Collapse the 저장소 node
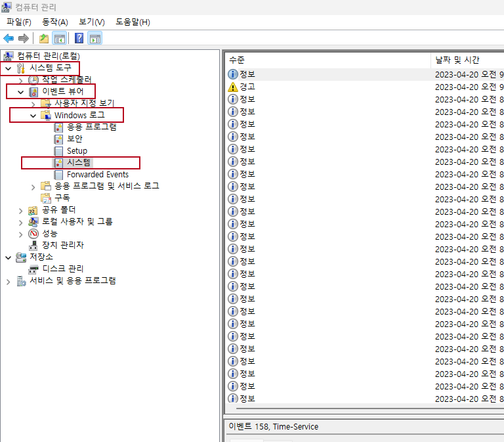This screenshot has height=442, width=504. (9, 257)
